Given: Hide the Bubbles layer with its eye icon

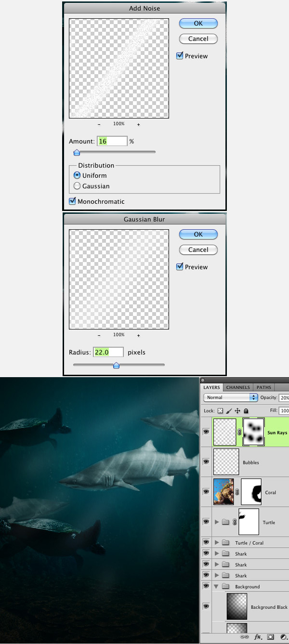Looking at the screenshot, I should (x=206, y=462).
